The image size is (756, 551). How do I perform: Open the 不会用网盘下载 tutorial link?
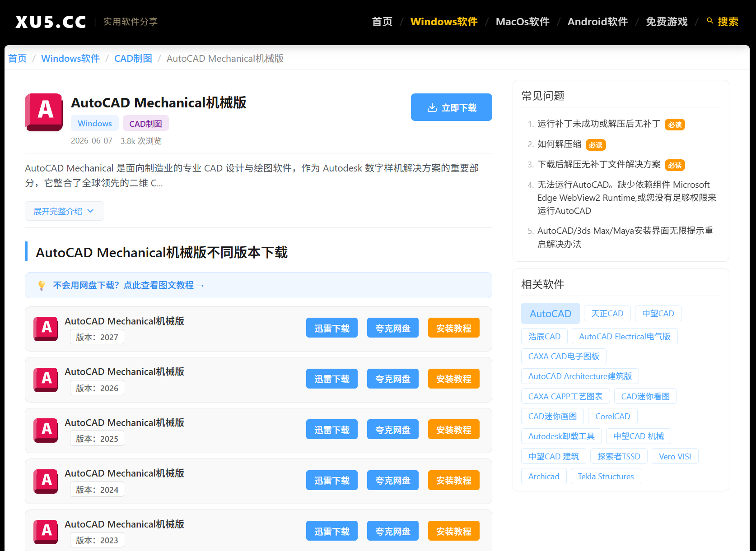pyautogui.click(x=129, y=285)
